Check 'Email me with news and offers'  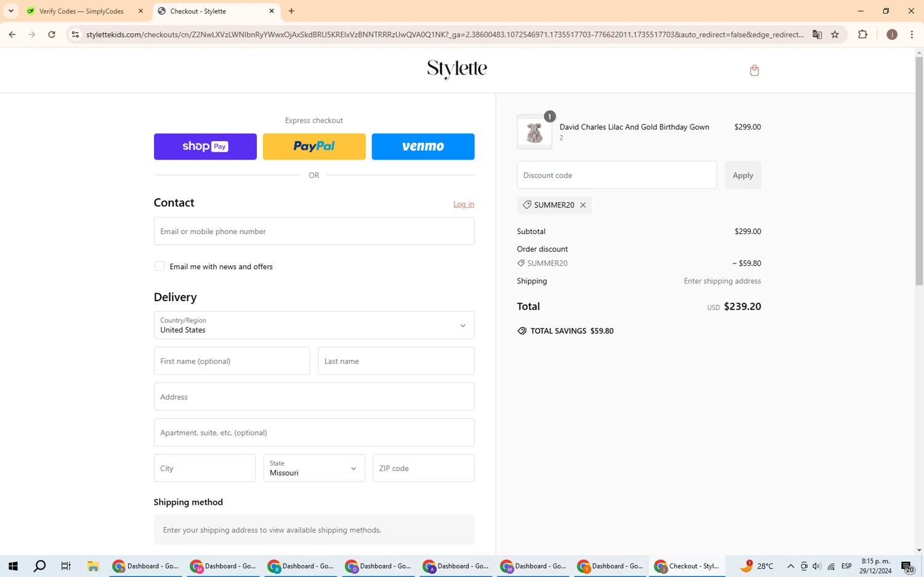[160, 266]
